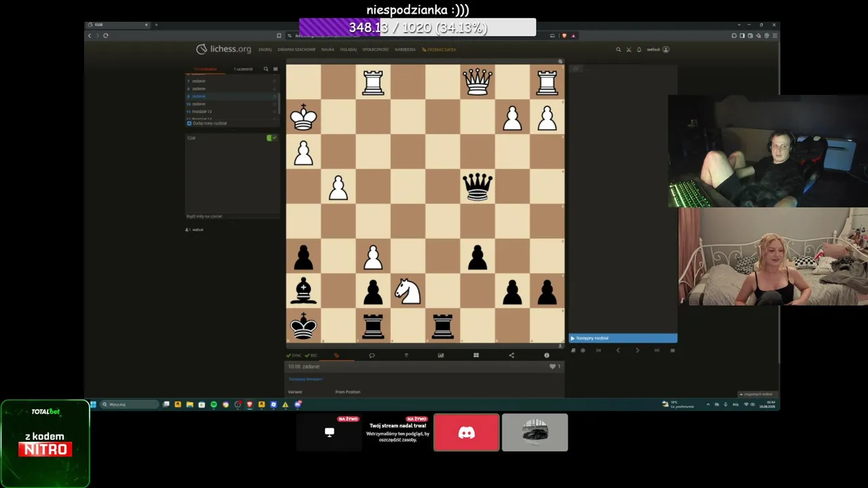
Task: Open challenges crossed-swords icon in header
Action: (629, 49)
